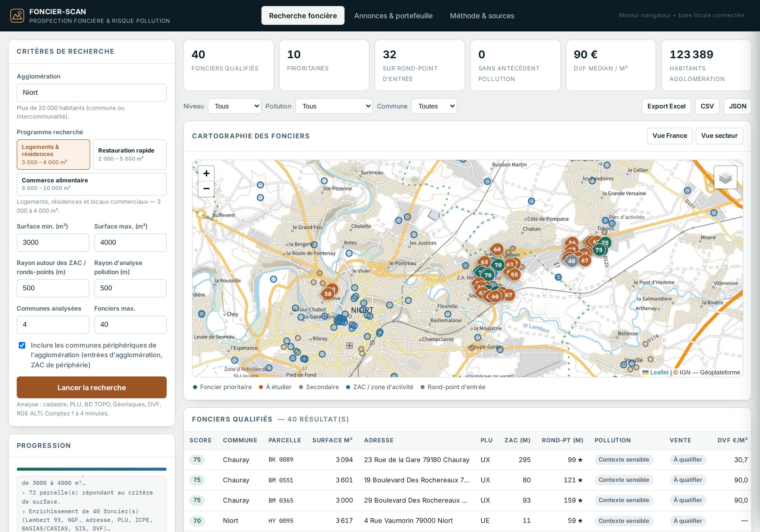Switch to Méthode & sources tab
The height and width of the screenshot is (532, 760).
pyautogui.click(x=482, y=16)
